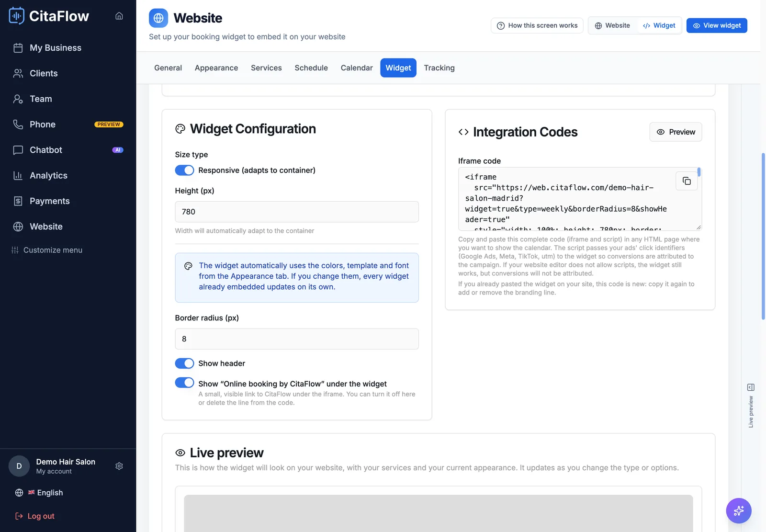The image size is (766, 532).
Task: Click the account settings gear icon
Action: [119, 466]
